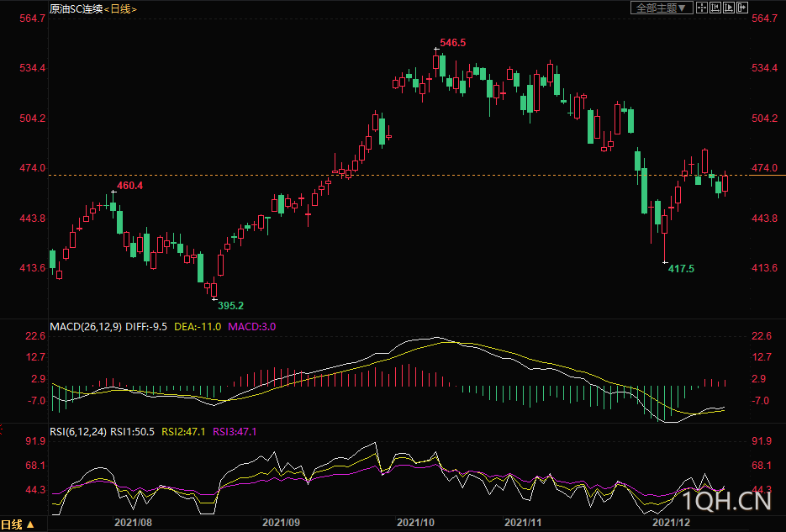Click the shift-chart-right arrow icon
This screenshot has width=786, height=532.
742,8
